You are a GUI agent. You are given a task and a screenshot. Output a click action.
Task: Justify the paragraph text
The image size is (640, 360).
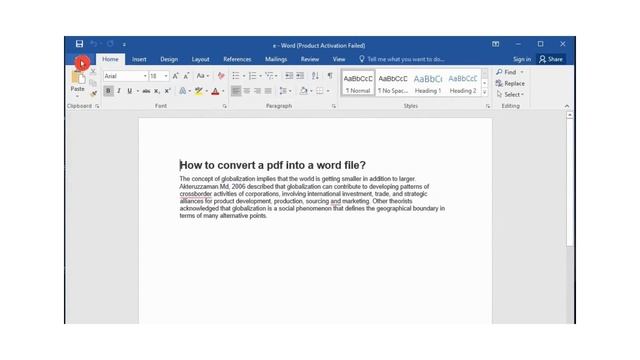click(268, 91)
